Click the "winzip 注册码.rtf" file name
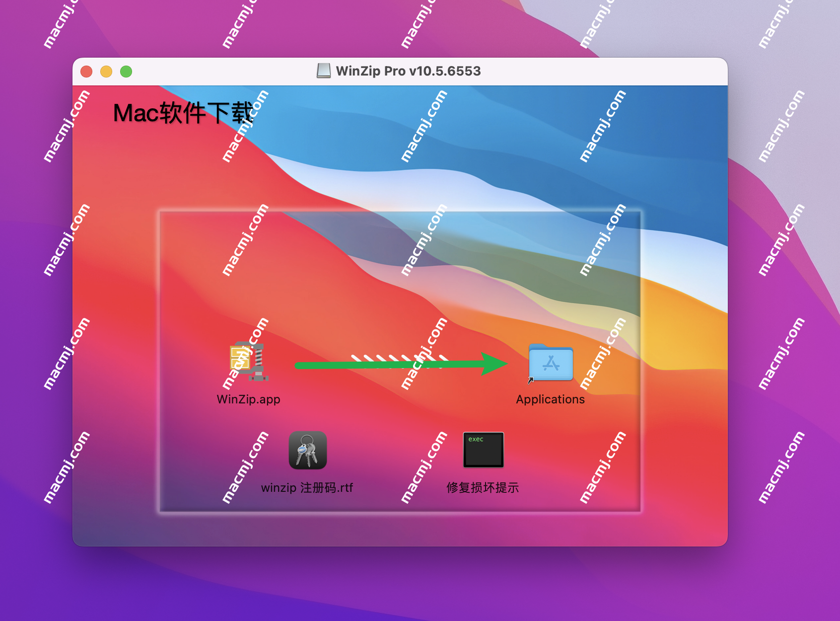 [307, 488]
